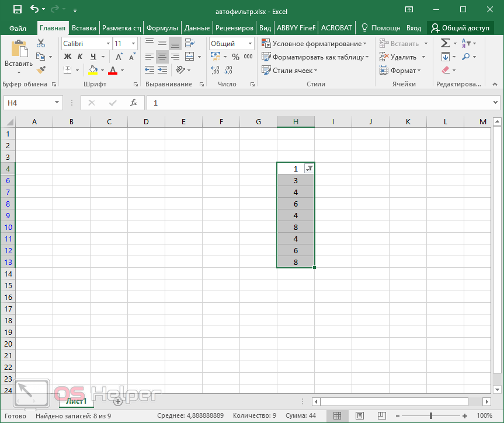Viewport: 504px width, 423px height.
Task: Toggle bold Ж formatting
Action: pyautogui.click(x=67, y=57)
